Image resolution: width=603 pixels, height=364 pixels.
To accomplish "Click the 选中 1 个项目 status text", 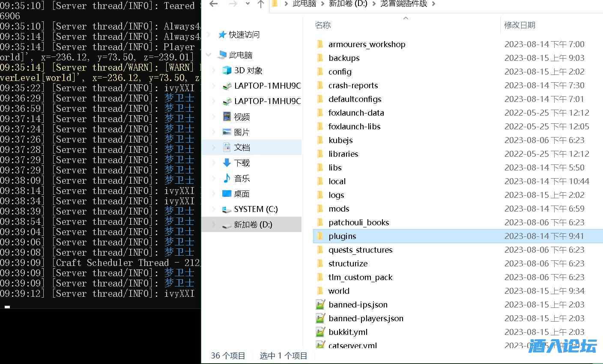I will (284, 356).
